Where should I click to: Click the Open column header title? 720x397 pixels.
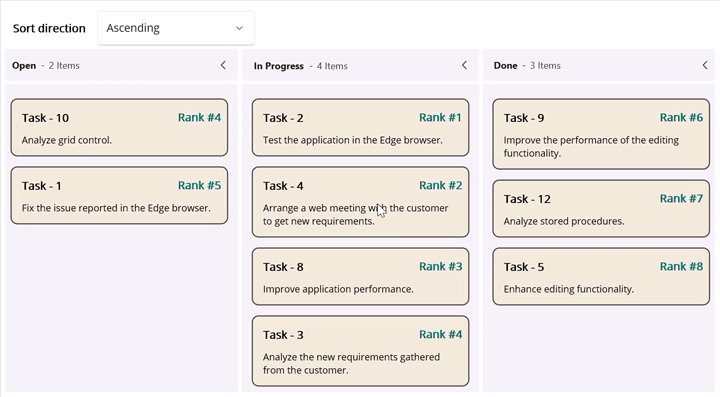tap(24, 66)
